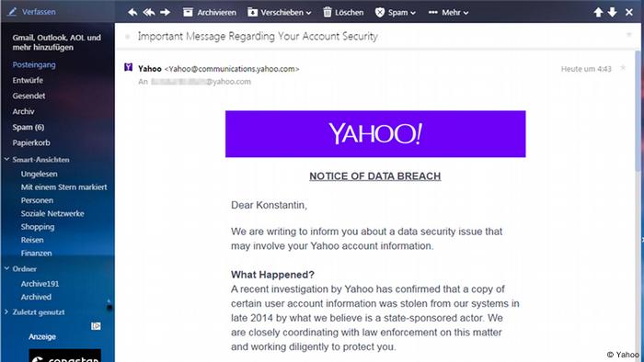Image resolution: width=644 pixels, height=362 pixels.
Task: Expand the Zuletzt genutzt section
Action: [6, 312]
